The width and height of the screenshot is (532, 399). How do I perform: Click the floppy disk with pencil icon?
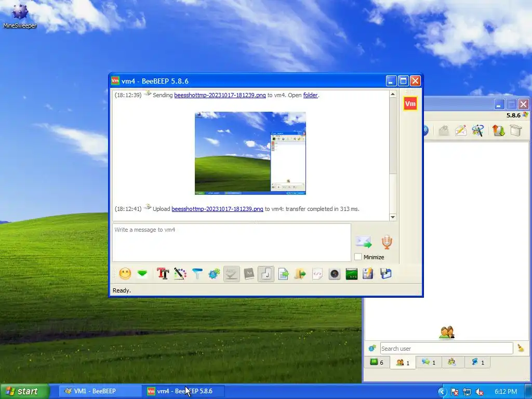(368, 273)
